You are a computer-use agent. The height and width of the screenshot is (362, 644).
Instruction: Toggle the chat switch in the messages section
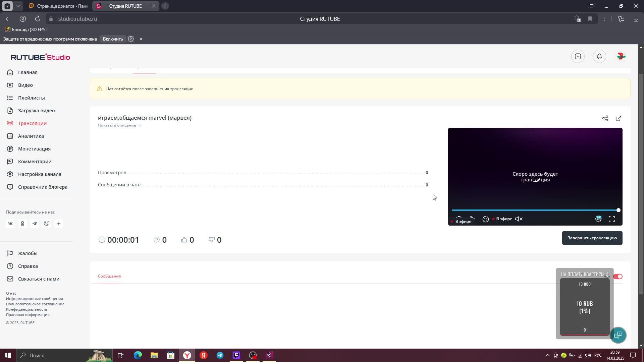618,277
